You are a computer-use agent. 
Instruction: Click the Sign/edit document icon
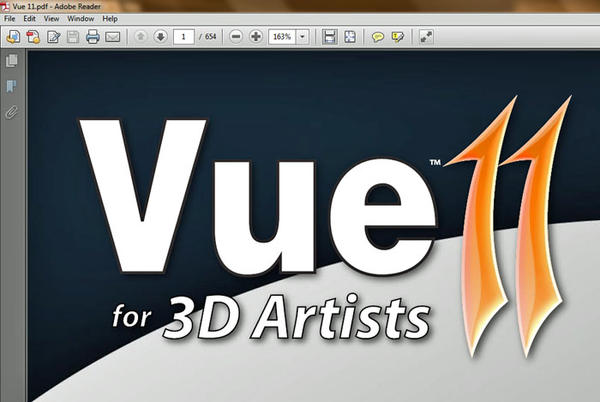[53, 37]
